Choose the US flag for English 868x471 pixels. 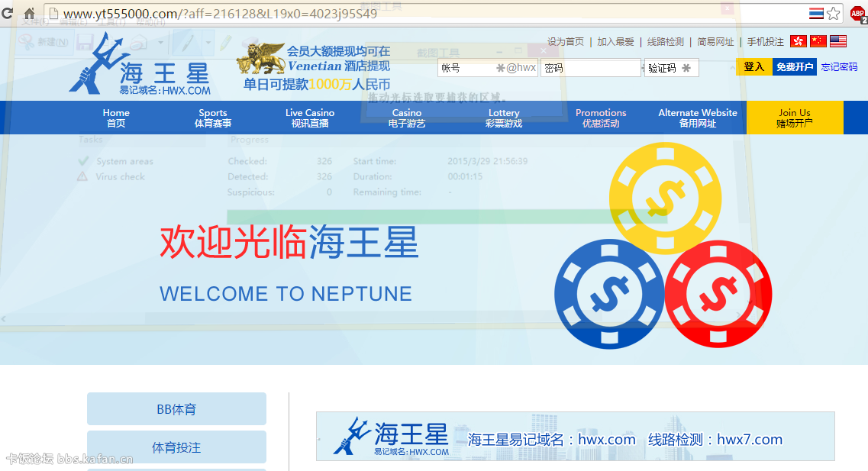point(838,41)
